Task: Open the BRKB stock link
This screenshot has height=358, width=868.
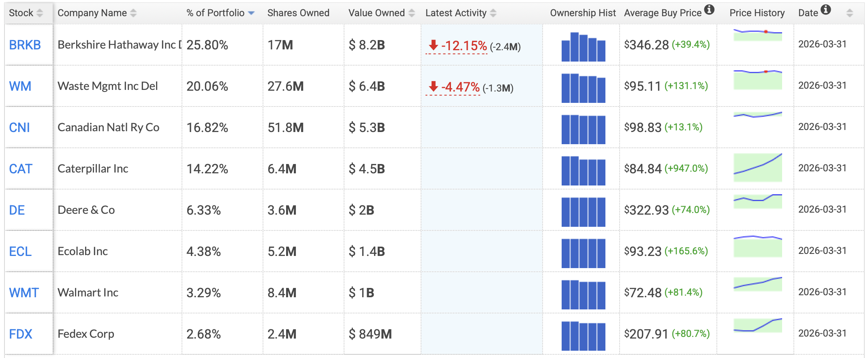Action: click(25, 45)
